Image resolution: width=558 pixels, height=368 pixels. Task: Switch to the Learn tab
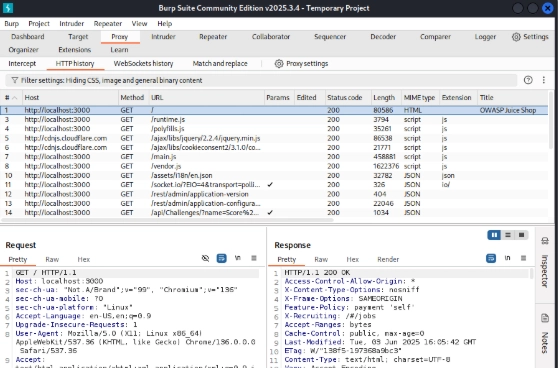click(x=119, y=50)
